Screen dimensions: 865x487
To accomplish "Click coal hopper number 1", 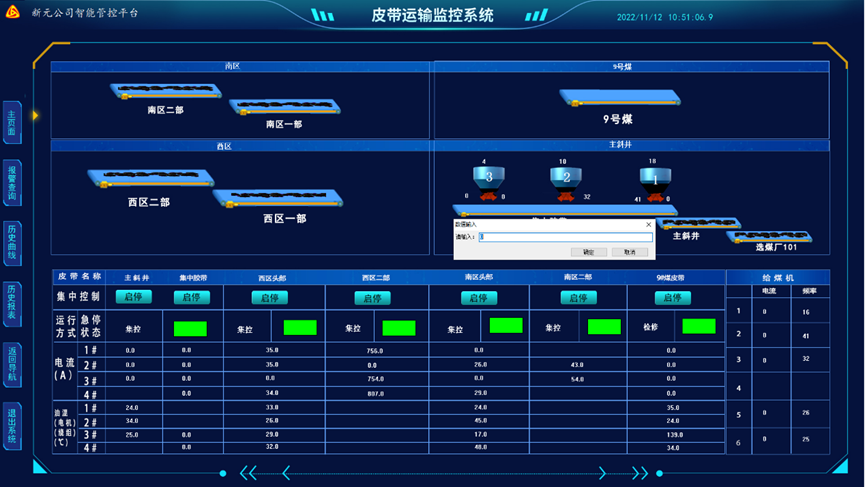I will coord(655,178).
